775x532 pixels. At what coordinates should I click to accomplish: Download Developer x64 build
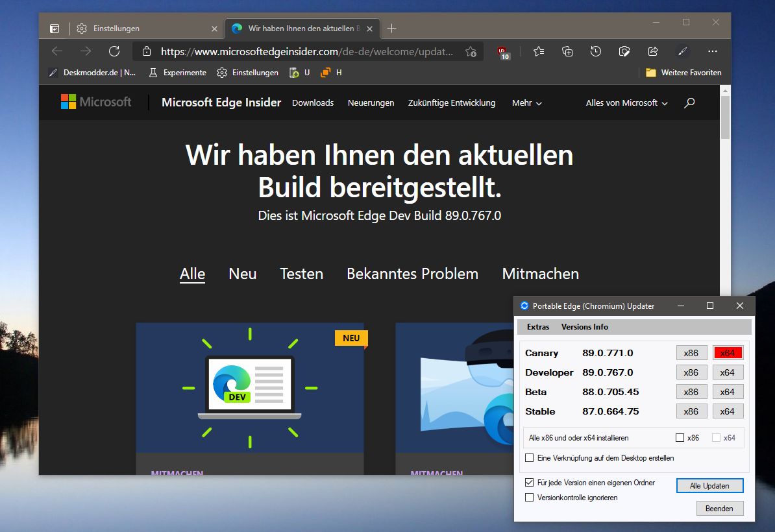click(x=728, y=372)
